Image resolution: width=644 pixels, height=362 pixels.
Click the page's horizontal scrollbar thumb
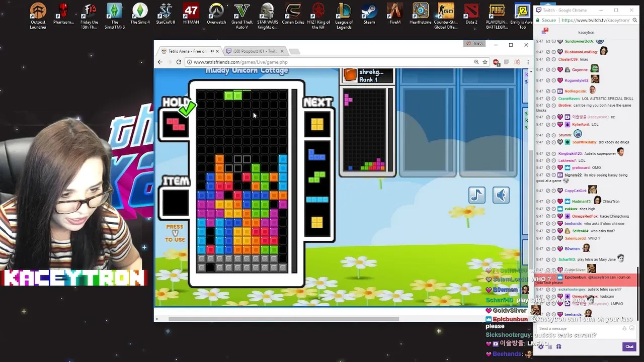click(283, 318)
